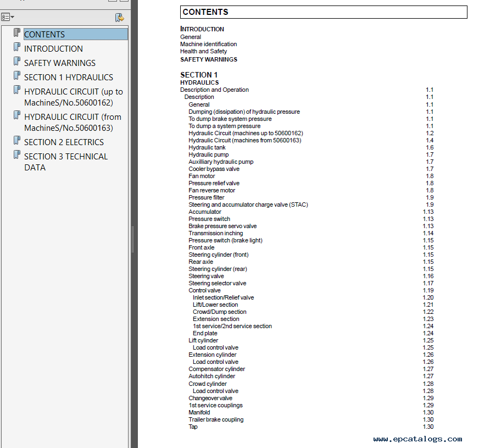
Task: Click the bookmark icon beside SAFETY WARNINGS
Action: pos(17,61)
